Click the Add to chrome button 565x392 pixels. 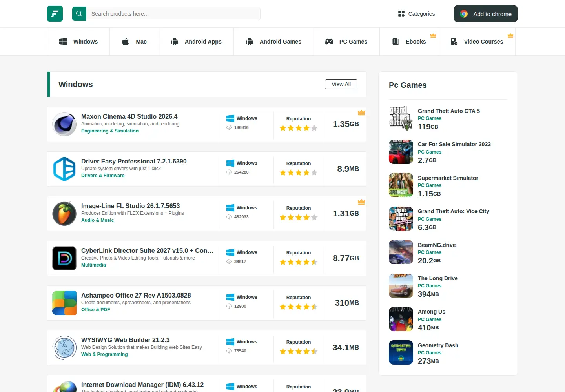point(486,14)
